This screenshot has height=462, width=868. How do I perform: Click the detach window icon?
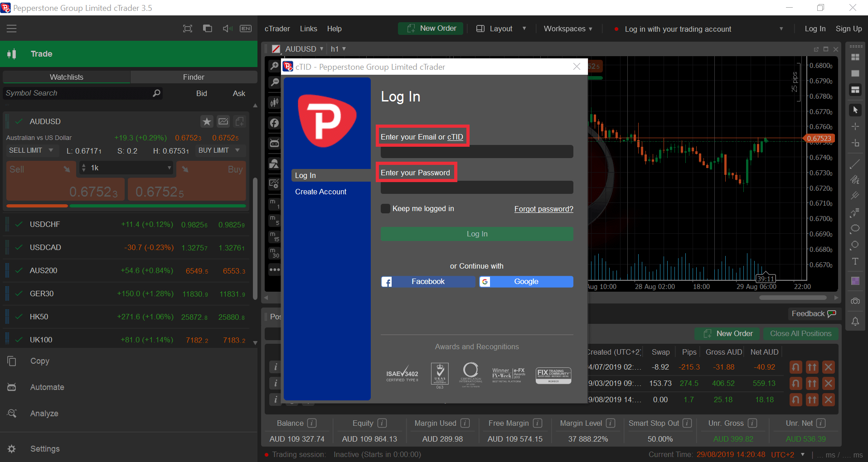208,29
